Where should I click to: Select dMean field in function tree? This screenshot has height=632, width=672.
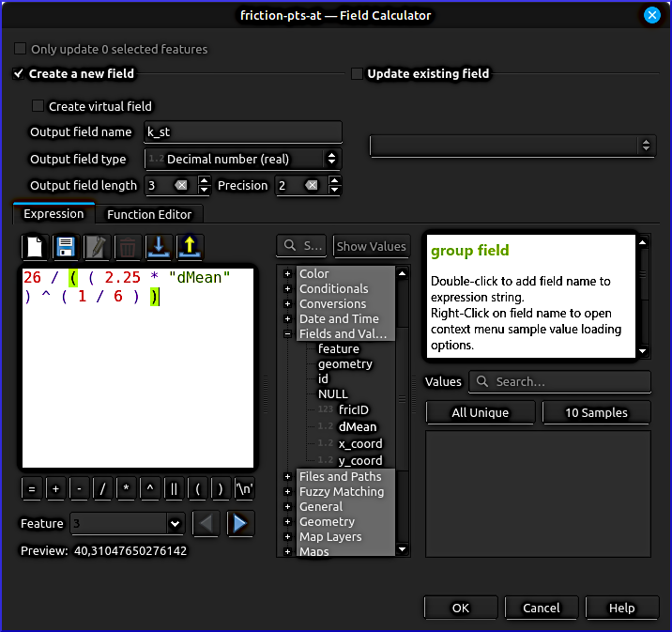coord(358,426)
